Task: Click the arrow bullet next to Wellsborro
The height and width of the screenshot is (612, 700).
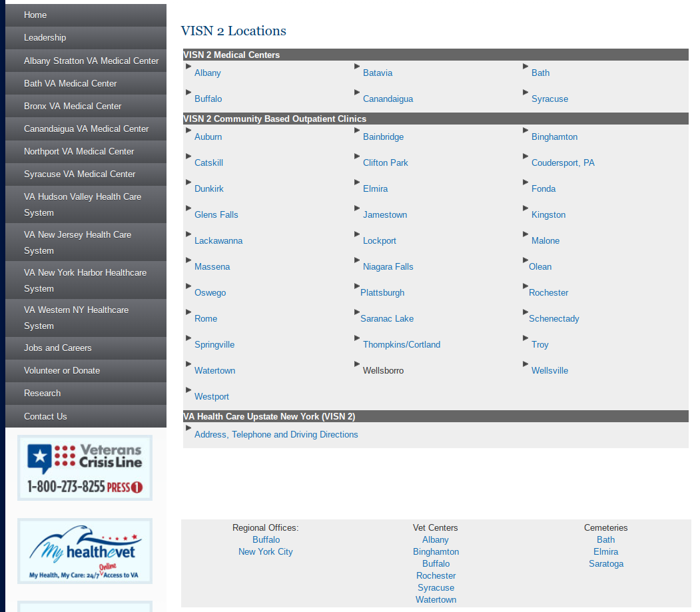Action: [357, 364]
